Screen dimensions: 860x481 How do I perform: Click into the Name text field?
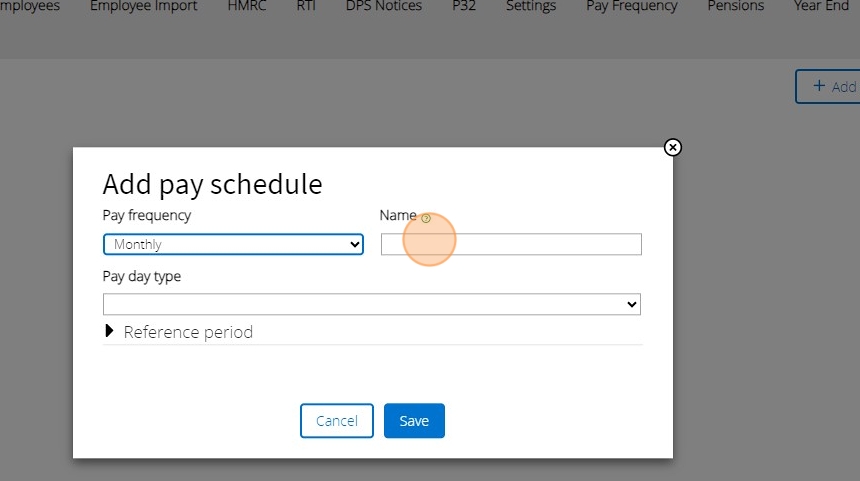click(x=511, y=244)
